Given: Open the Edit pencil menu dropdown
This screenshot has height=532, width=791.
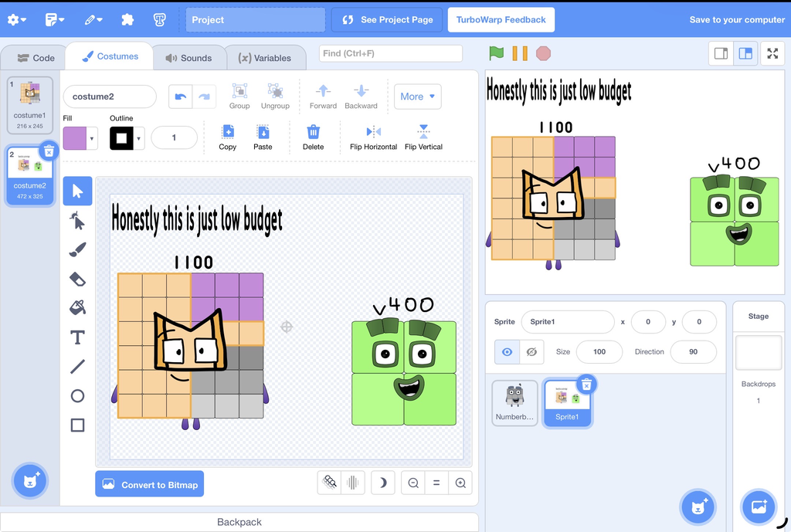Looking at the screenshot, I should 93,19.
